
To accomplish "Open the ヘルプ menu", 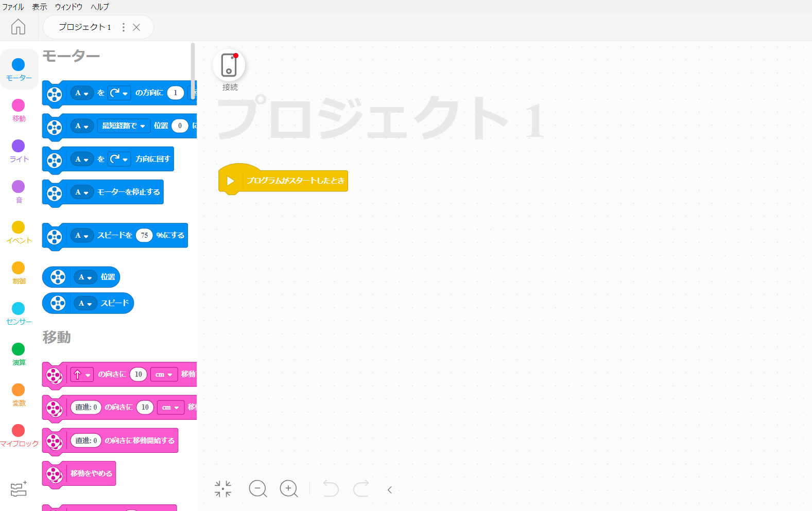I will (100, 7).
